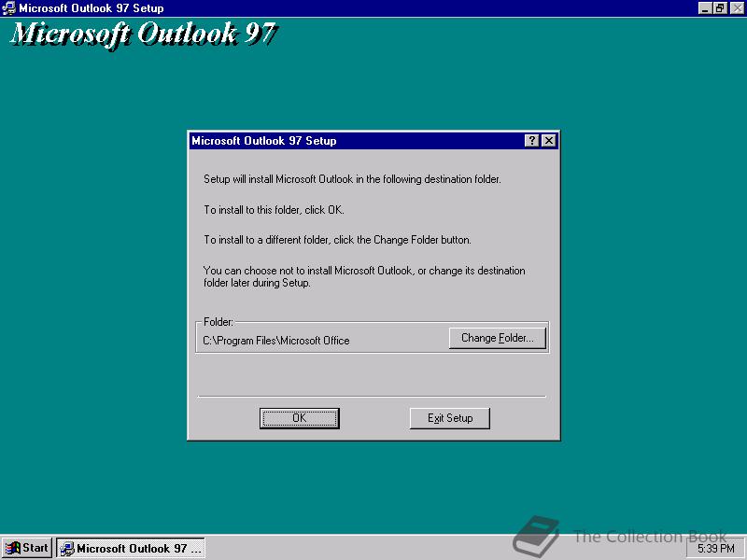Viewport: 747px width, 560px height.
Task: Click the large 'Microsoft Outlook 97' banner heading
Action: tap(144, 35)
